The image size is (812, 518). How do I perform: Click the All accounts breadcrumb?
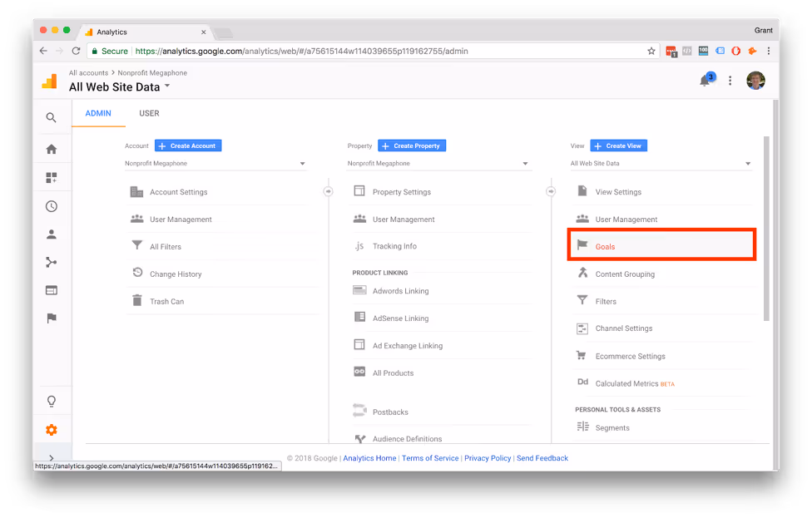click(x=88, y=73)
